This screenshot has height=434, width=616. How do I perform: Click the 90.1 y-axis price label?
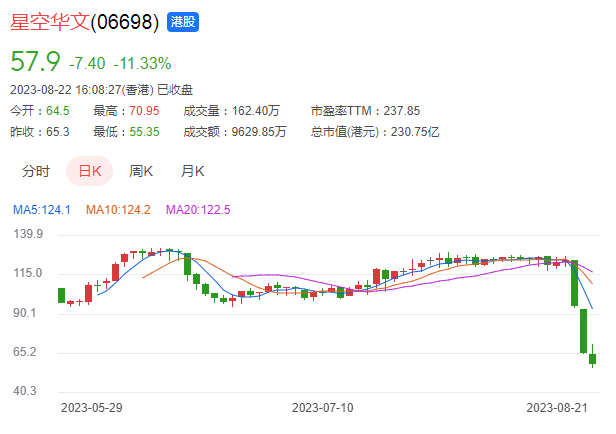tap(25, 313)
